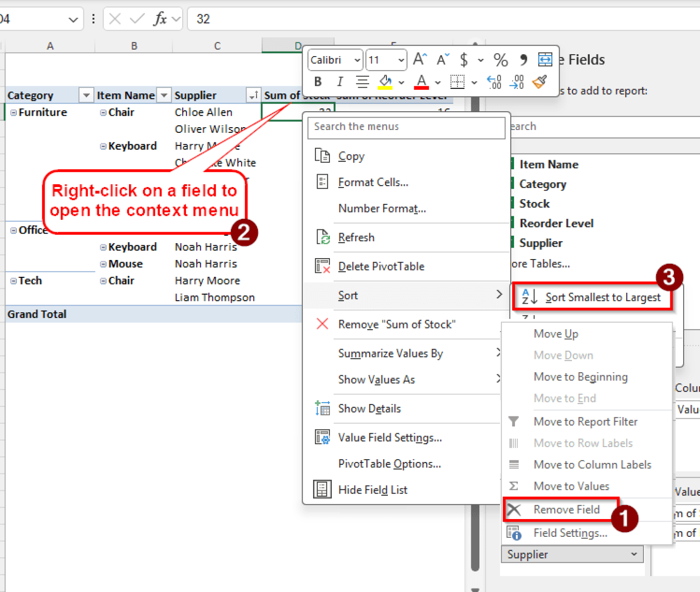Click the Search the menus box
700x592 pixels.
click(406, 127)
